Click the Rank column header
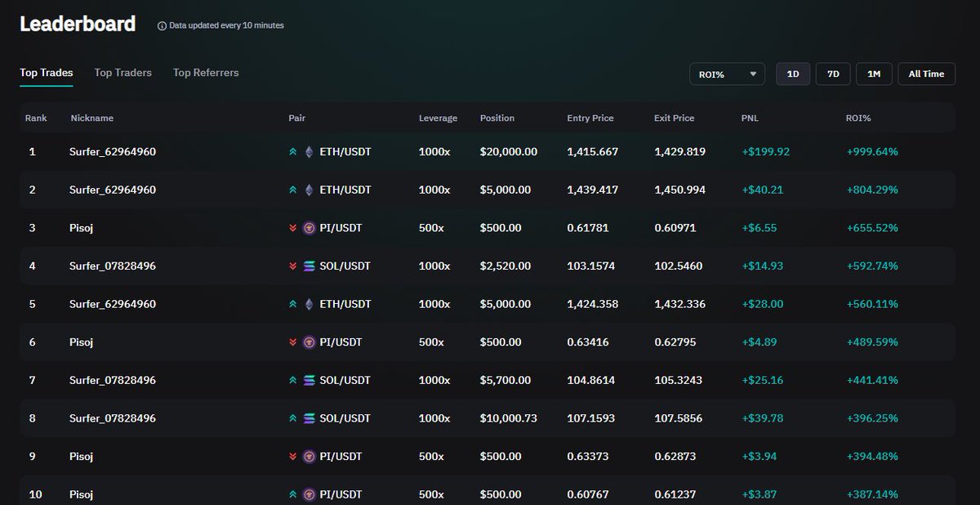 36,118
